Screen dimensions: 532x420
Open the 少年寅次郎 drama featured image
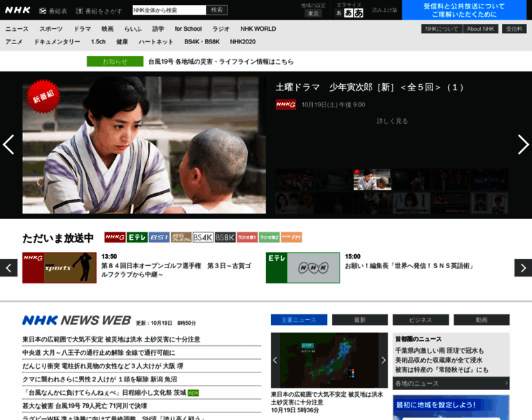(x=144, y=145)
